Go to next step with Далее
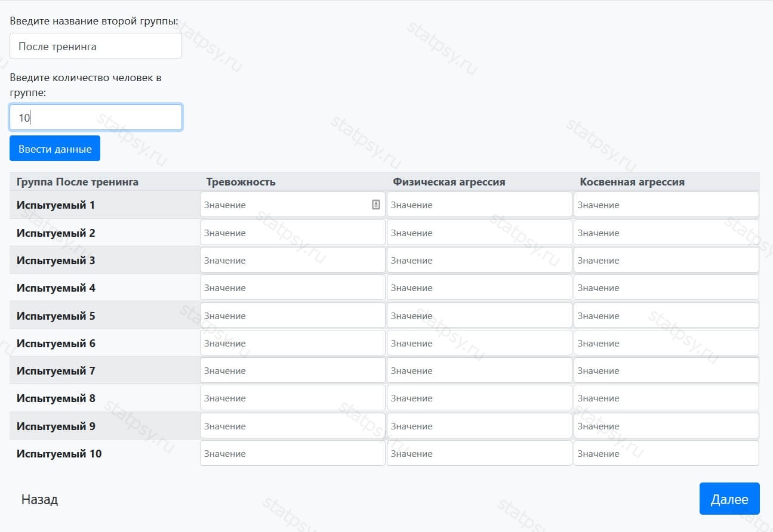Screen dimensions: 773x532 [x=729, y=499]
